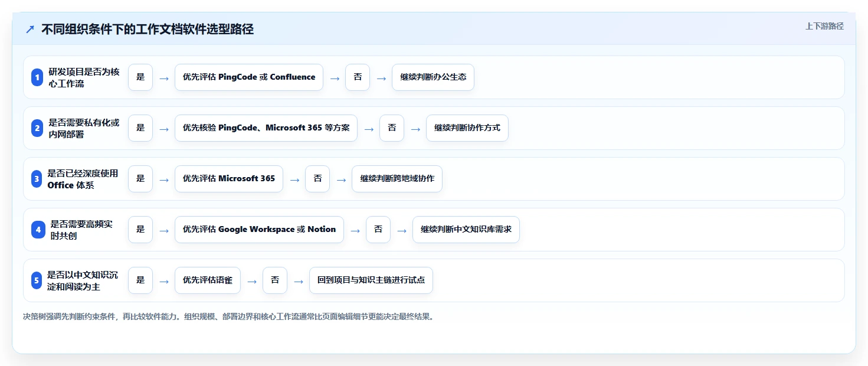The height and width of the screenshot is (366, 868).
Task: Click the 继续判断协作方式 box
Action: (x=467, y=128)
